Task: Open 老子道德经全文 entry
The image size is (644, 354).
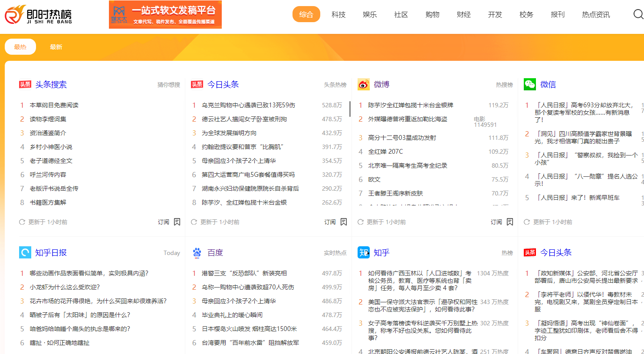Action: click(51, 161)
